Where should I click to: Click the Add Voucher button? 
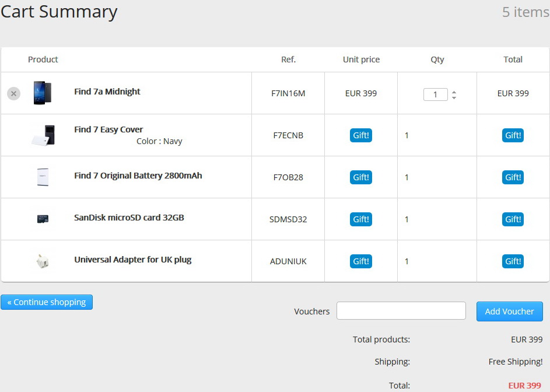[x=509, y=311]
